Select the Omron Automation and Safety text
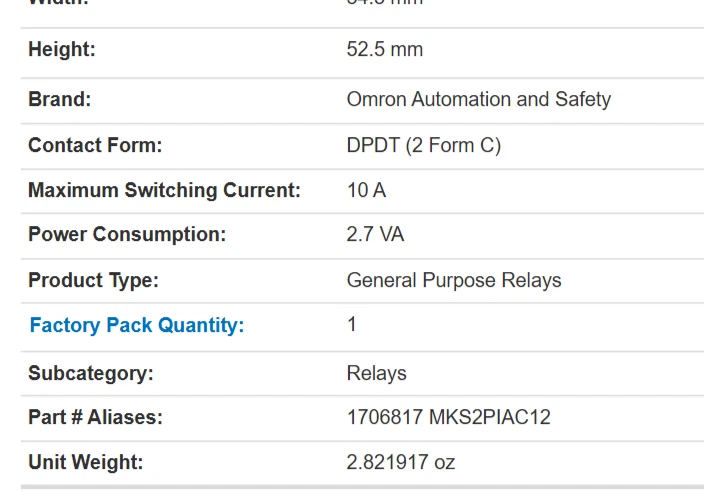 pyautogui.click(x=478, y=99)
